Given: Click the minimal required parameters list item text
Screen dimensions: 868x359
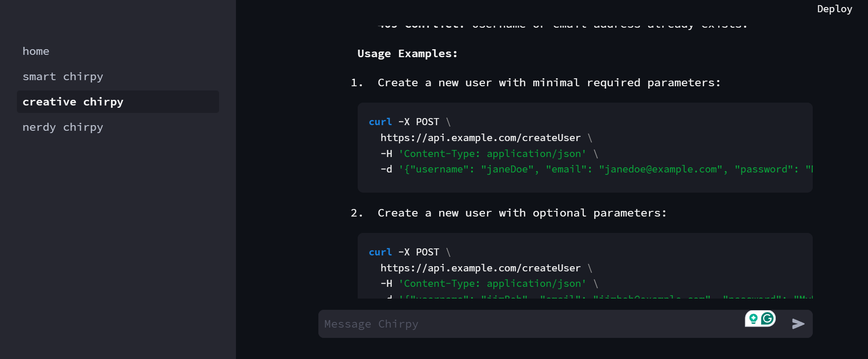Looking at the screenshot, I should pyautogui.click(x=549, y=83).
